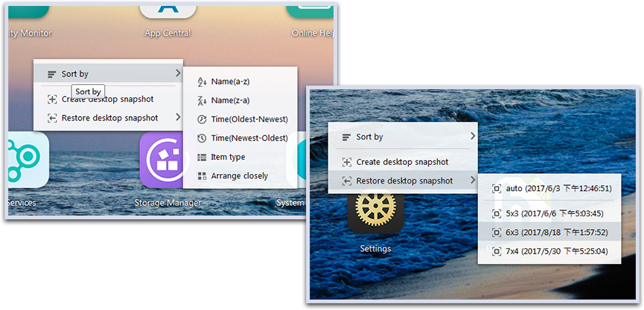Click the Oldest-Newest clock icon
Image resolution: width=644 pixels, height=310 pixels.
click(x=202, y=120)
